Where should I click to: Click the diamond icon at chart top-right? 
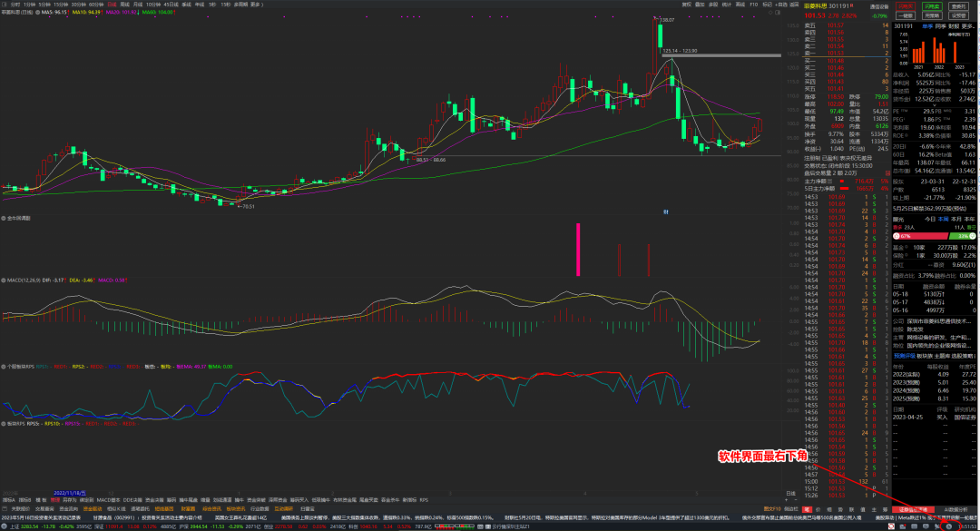pyautogui.click(x=770, y=12)
